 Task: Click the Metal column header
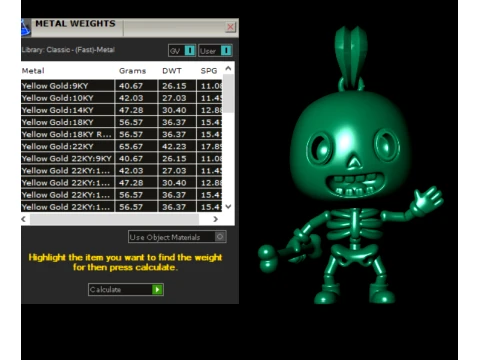tap(33, 71)
